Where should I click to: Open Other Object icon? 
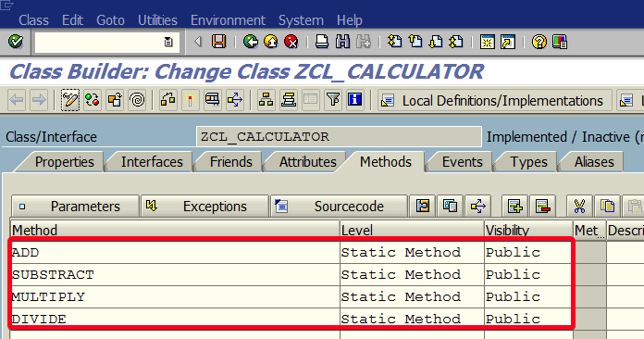click(115, 100)
